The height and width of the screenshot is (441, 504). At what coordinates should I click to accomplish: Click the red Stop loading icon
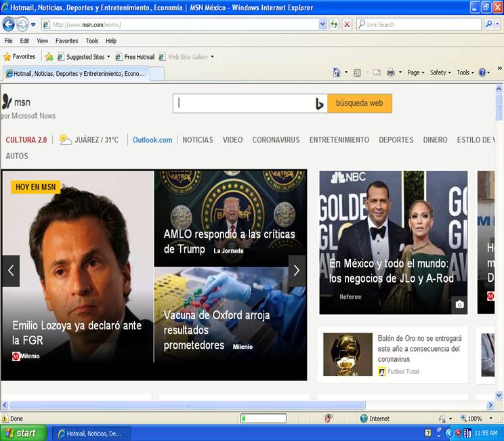tap(347, 24)
